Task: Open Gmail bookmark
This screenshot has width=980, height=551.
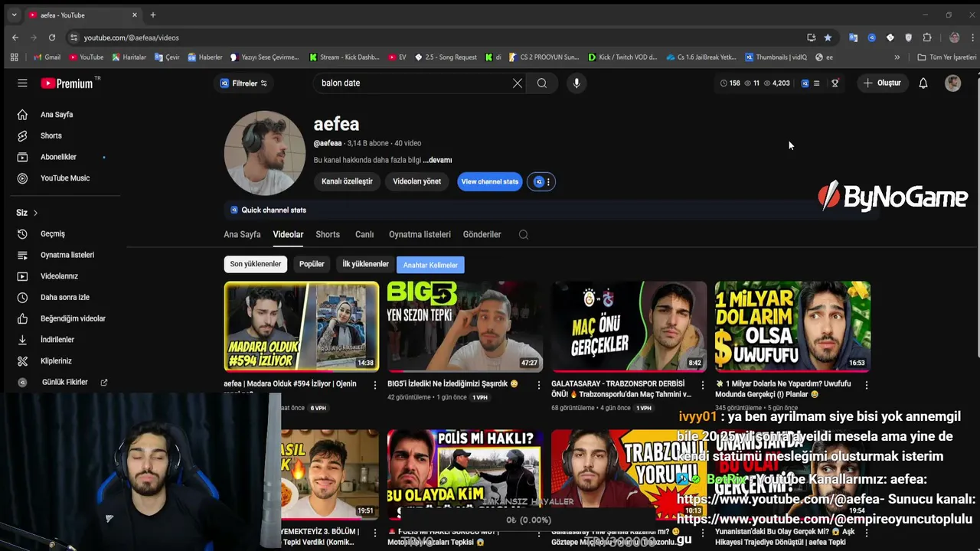Action: click(47, 57)
